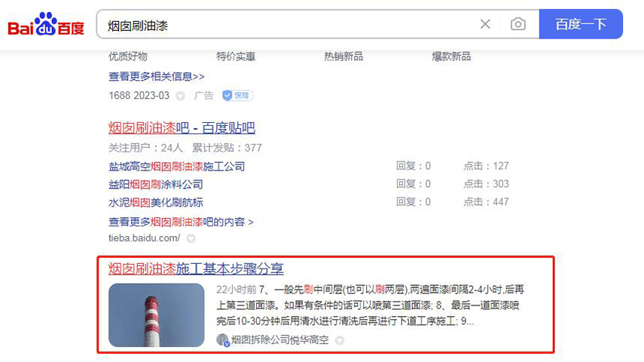Open the 烟囱刷油漆施工基本步骤分享 result title
The width and height of the screenshot is (644, 362).
196,268
